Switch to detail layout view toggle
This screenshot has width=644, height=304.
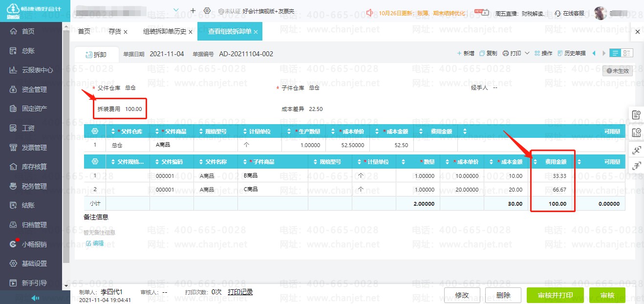[627, 53]
